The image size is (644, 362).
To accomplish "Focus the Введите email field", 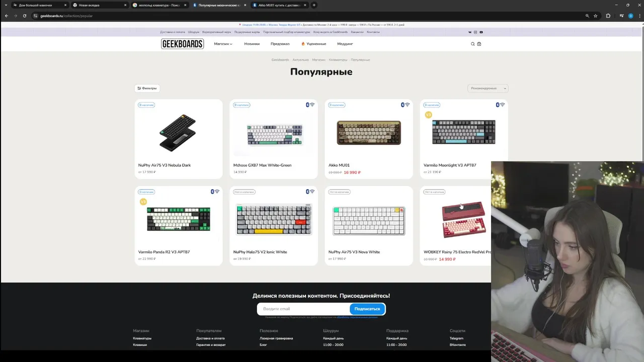I will coord(303,309).
